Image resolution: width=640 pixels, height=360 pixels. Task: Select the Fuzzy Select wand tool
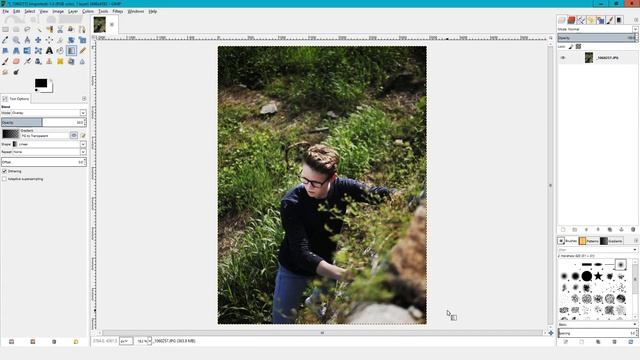point(38,29)
